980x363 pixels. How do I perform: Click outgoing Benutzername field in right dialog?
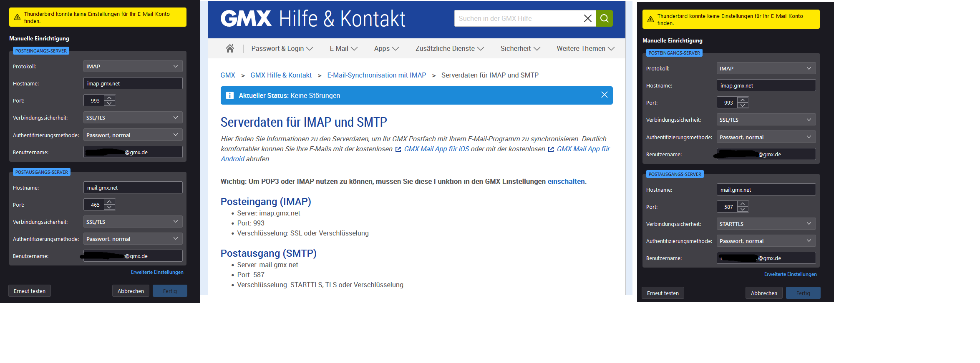(766, 258)
